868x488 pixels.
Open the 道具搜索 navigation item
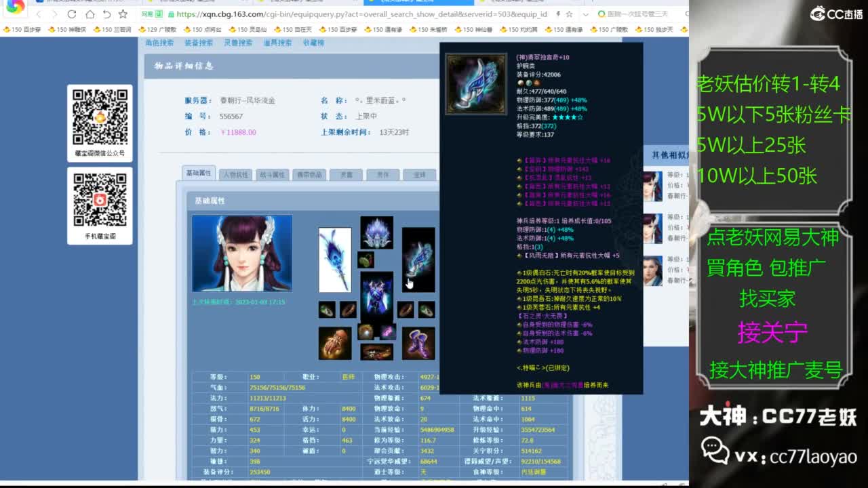pos(277,43)
